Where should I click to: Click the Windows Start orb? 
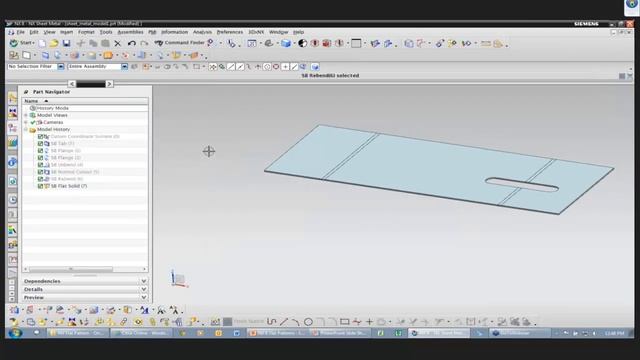point(16,333)
